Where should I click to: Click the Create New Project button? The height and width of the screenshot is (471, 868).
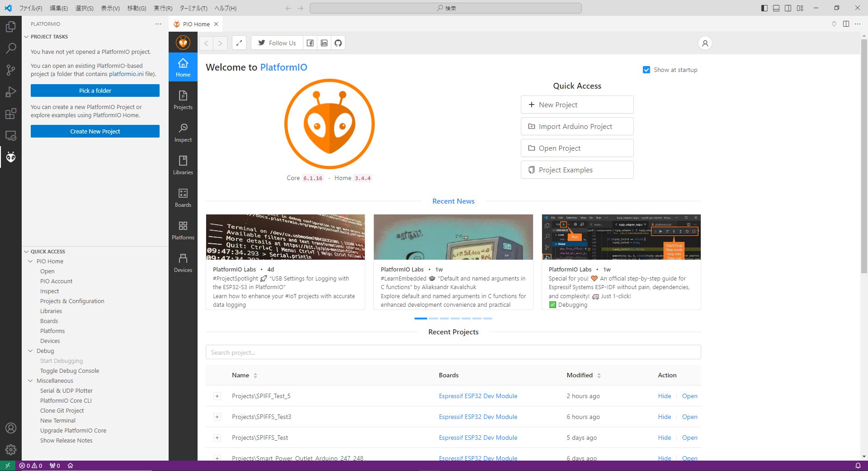pos(95,131)
